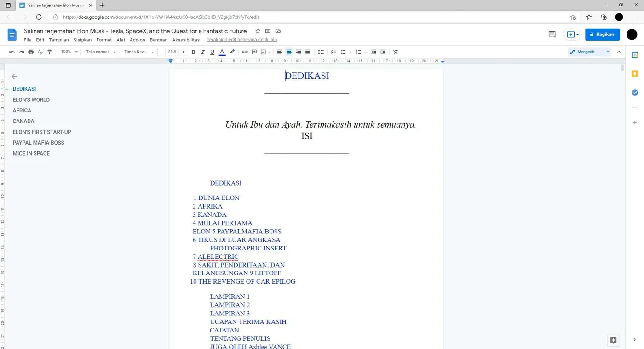Open the bulleted list style dropdown arrow

click(x=350, y=52)
